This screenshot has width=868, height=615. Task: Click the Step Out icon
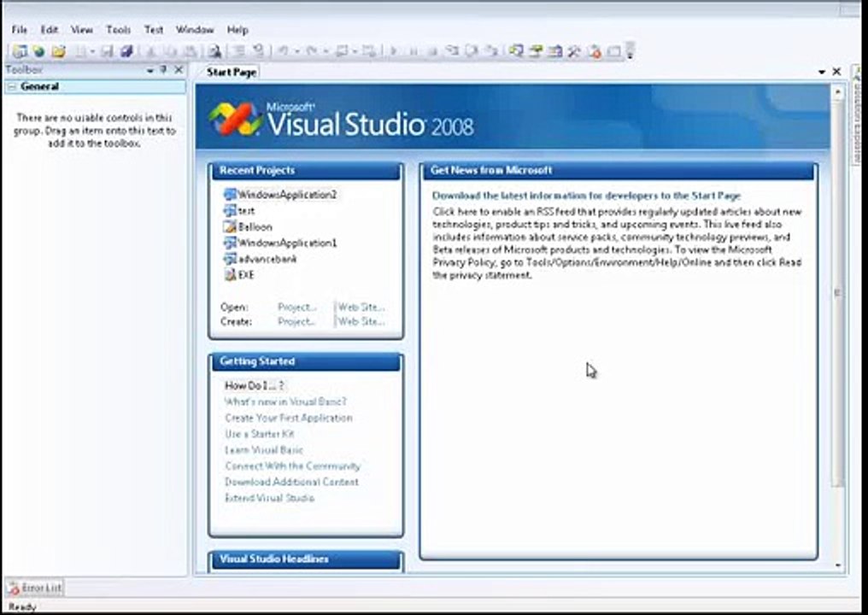coord(491,51)
